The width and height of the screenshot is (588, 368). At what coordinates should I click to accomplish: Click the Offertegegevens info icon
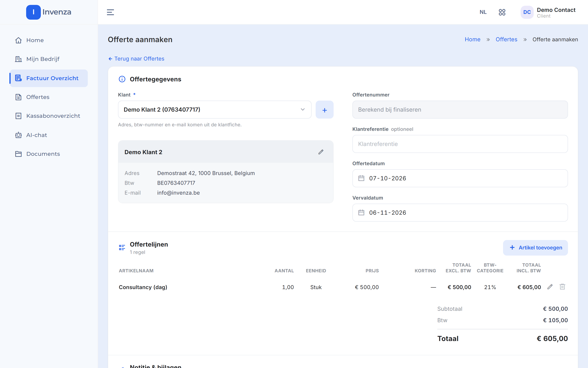[x=122, y=79]
